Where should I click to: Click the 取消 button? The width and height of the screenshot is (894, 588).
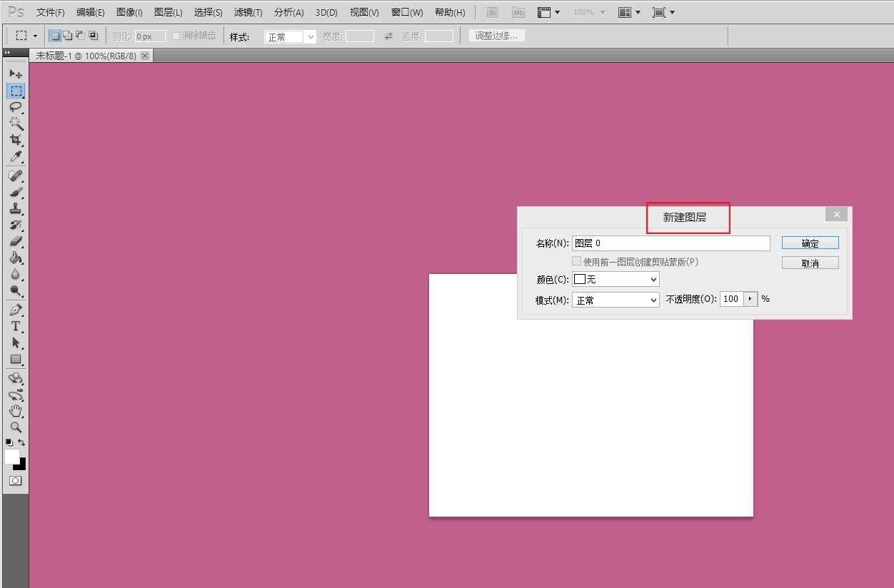click(810, 263)
